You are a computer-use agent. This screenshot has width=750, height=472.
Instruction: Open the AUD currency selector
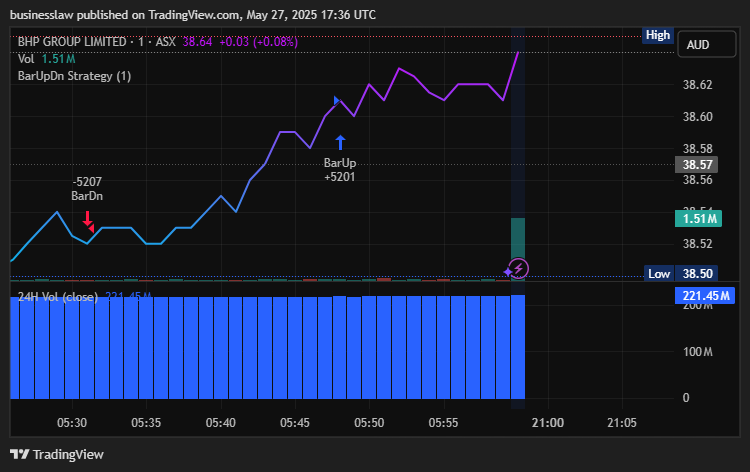(x=706, y=44)
